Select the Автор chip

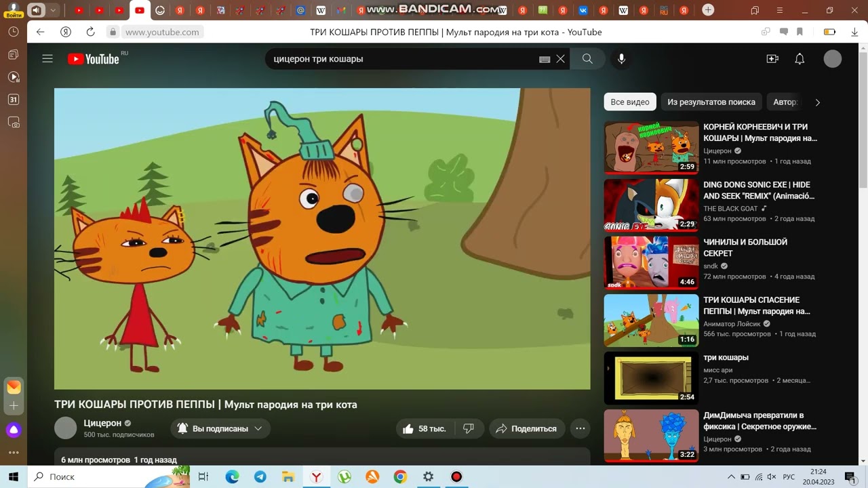pyautogui.click(x=784, y=102)
